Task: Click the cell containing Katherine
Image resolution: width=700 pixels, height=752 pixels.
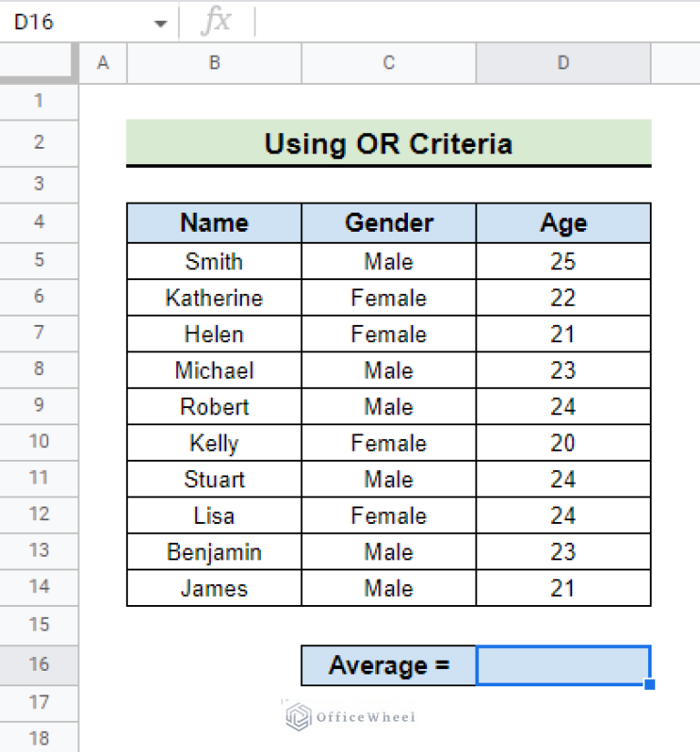Action: [x=214, y=297]
